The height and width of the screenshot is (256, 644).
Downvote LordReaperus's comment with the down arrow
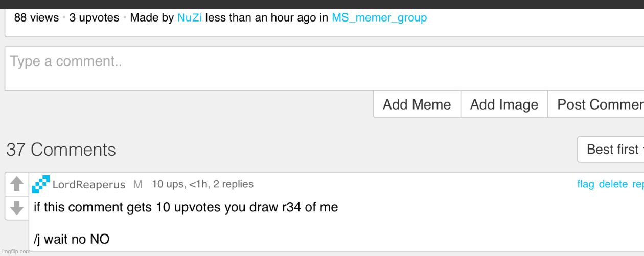(17, 207)
